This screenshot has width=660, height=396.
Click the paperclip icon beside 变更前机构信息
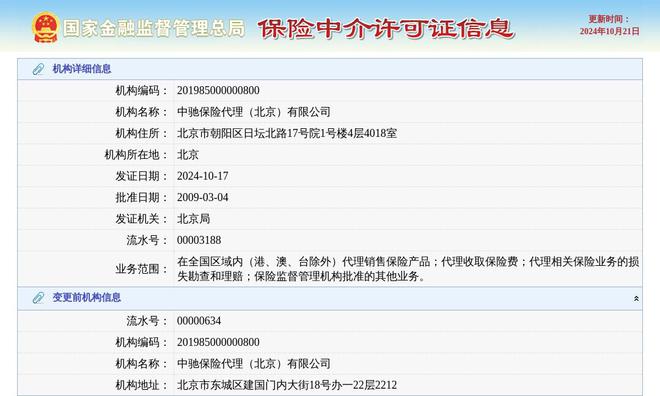point(38,298)
